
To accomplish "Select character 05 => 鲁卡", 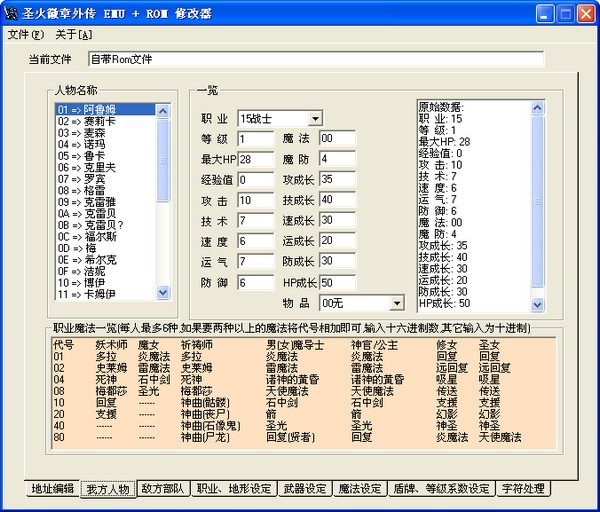I will point(106,156).
